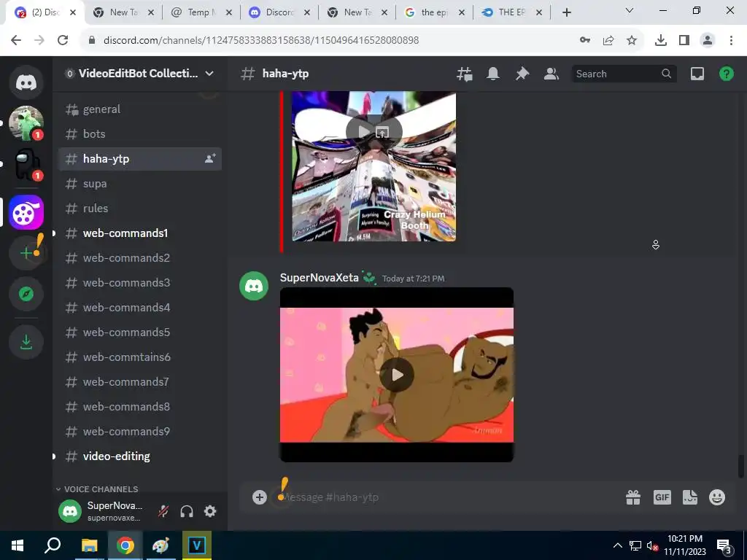
Task: Open the Inbox icon in header
Action: (x=697, y=74)
